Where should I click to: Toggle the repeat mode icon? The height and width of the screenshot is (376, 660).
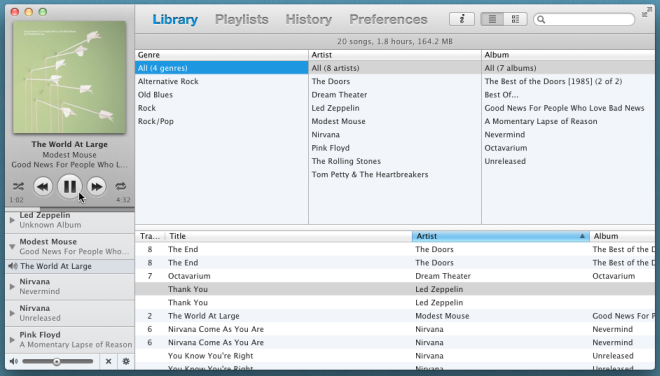point(121,186)
